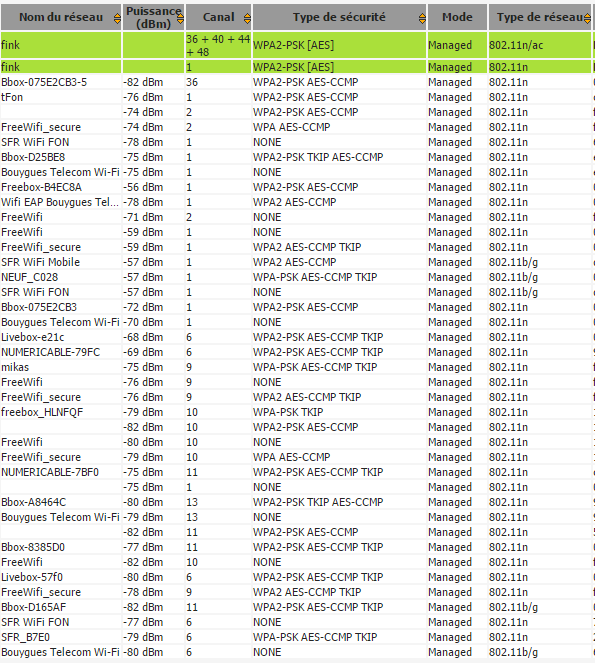595x663 pixels.
Task: Click the Nom du réseau header label
Action: coord(61,17)
